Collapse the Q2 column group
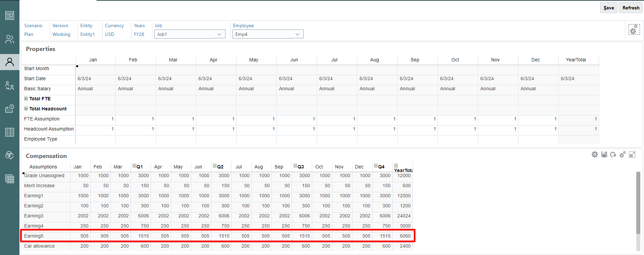Screen dimensions: 644x255 click(x=215, y=166)
